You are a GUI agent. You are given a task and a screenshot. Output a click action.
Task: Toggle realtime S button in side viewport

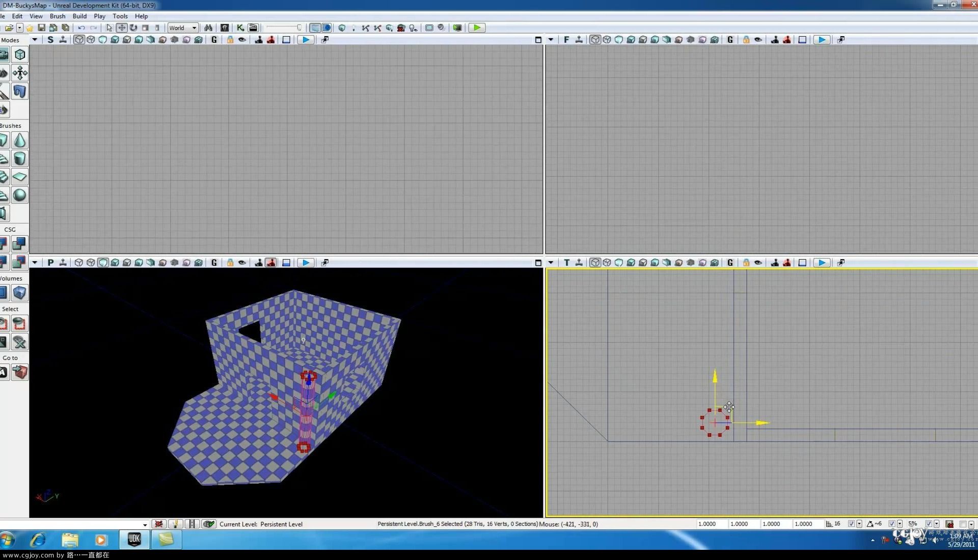(50, 40)
